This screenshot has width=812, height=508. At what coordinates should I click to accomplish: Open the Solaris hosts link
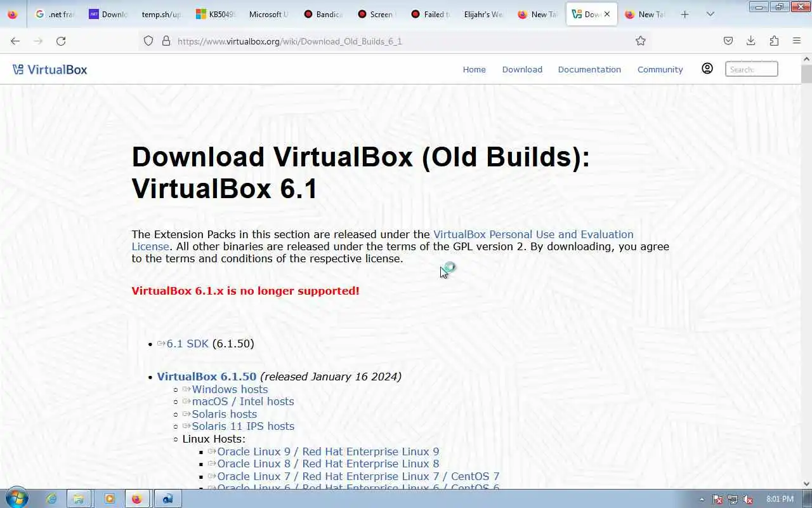(225, 414)
